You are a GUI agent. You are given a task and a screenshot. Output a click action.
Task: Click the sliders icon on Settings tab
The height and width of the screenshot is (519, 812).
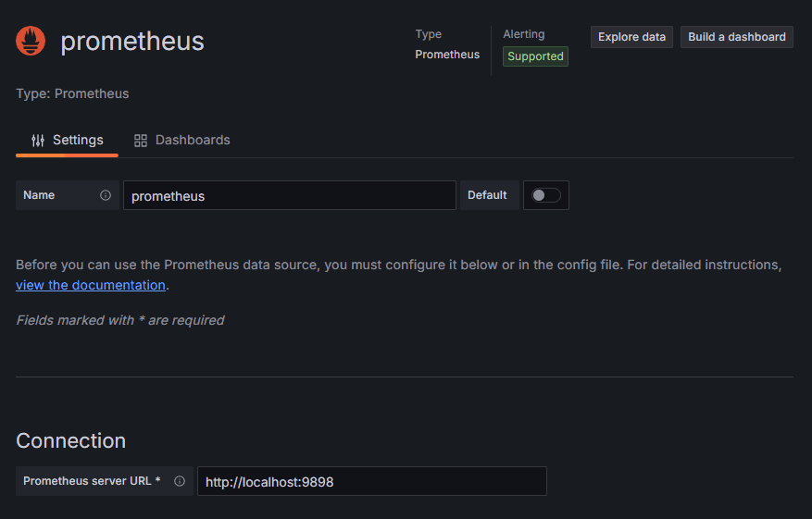(38, 141)
